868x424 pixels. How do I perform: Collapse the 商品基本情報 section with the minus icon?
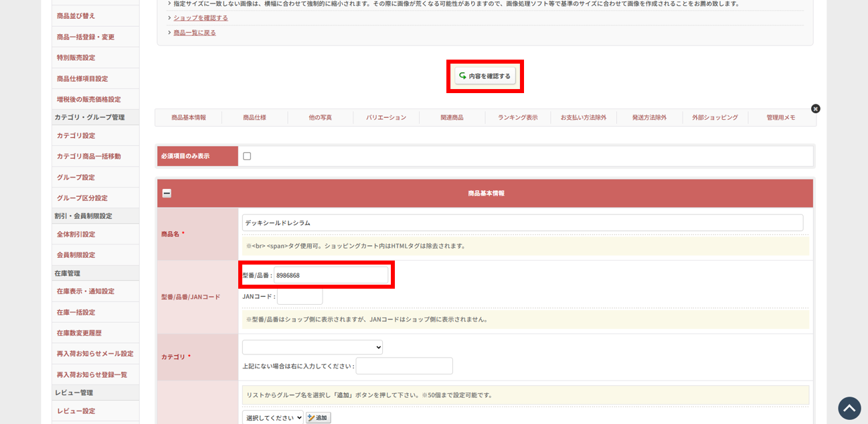[167, 194]
